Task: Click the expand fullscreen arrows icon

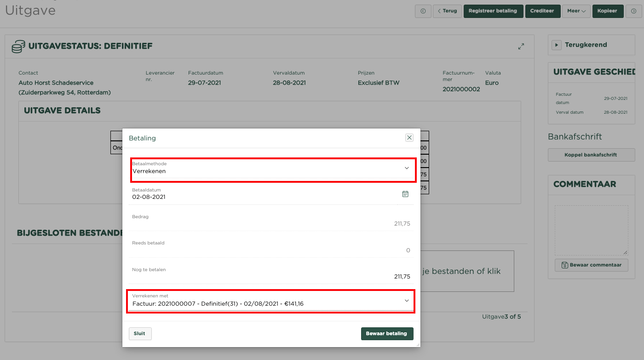Action: (521, 46)
